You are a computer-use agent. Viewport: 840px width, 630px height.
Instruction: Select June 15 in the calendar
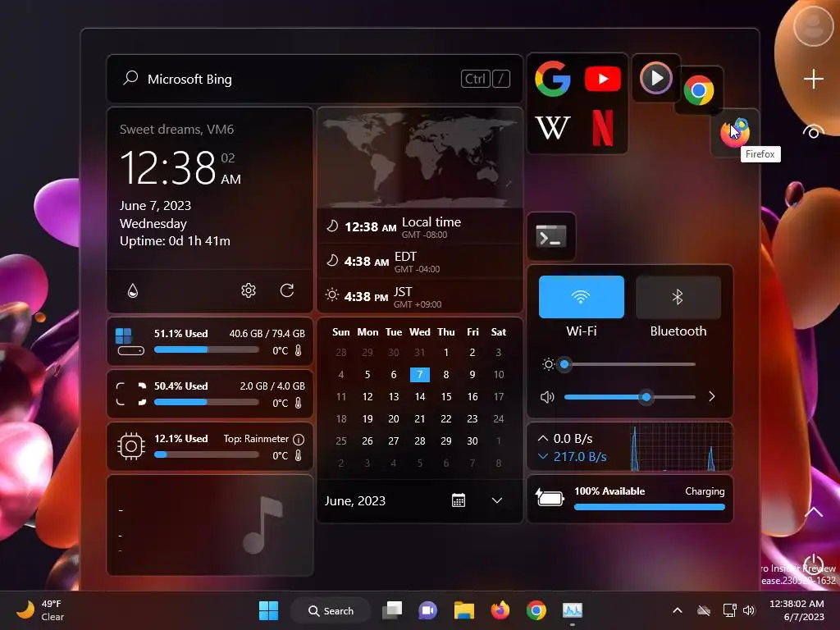[x=445, y=396]
